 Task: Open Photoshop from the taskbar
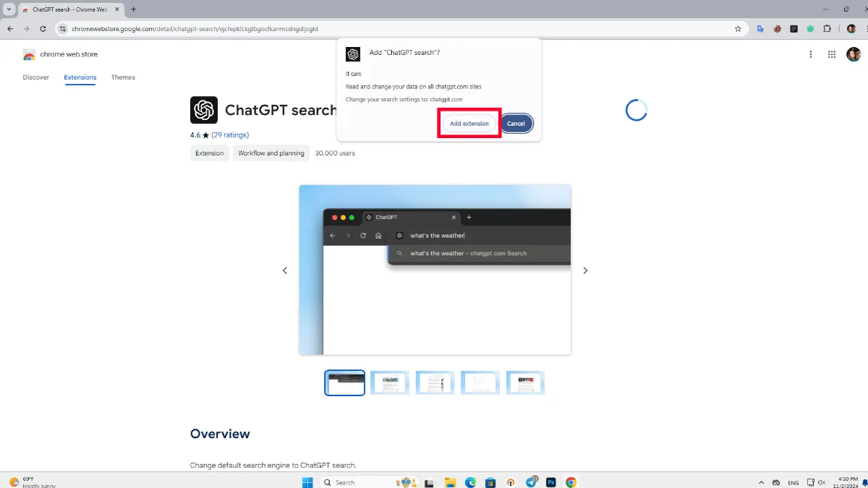tap(551, 482)
